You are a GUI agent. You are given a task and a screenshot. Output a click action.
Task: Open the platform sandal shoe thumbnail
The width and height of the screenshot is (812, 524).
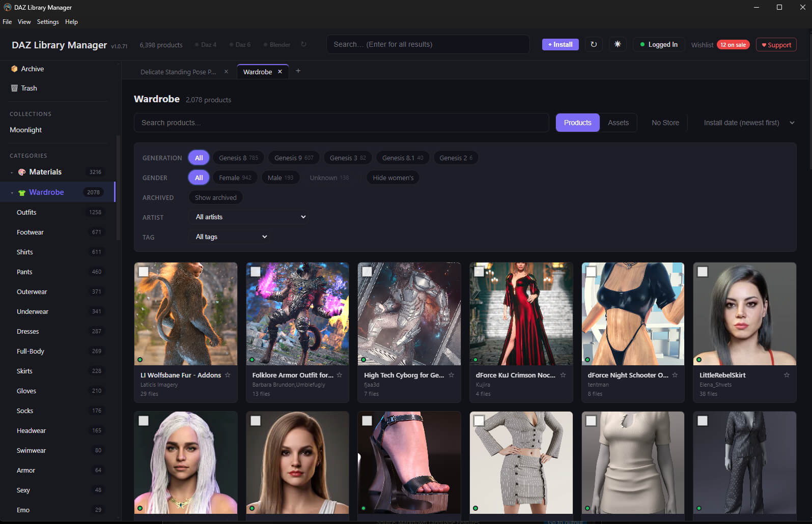click(x=409, y=462)
